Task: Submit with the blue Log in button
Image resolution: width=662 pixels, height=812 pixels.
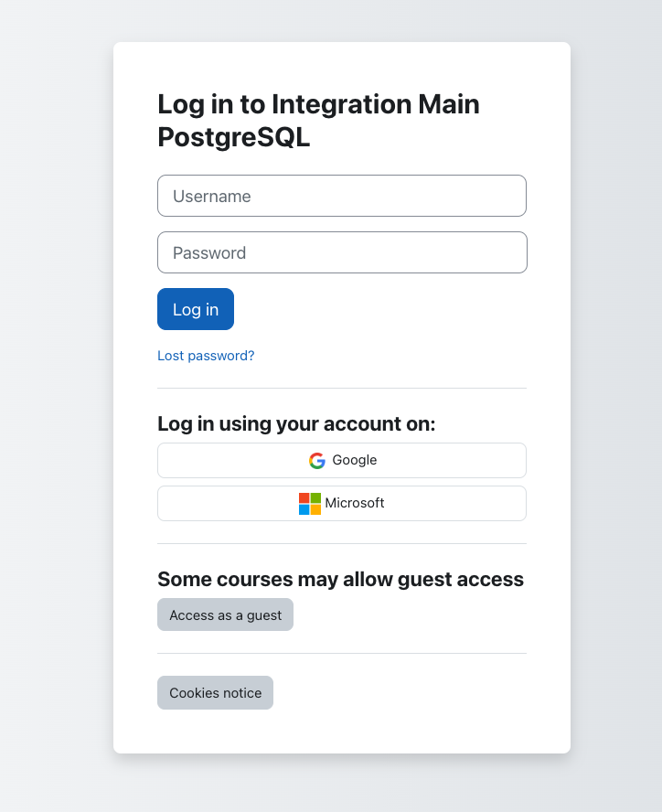Action: click(196, 309)
